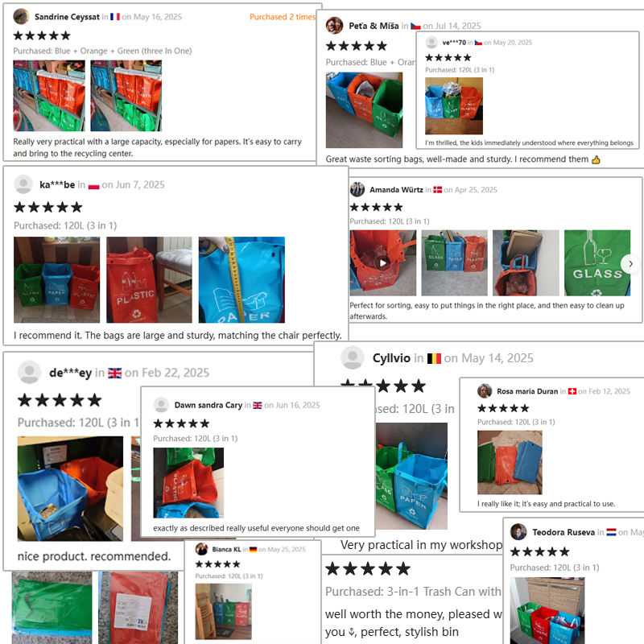This screenshot has width=644, height=644.
Task: Click Amanda Würtz's profile picture
Action: 357,189
